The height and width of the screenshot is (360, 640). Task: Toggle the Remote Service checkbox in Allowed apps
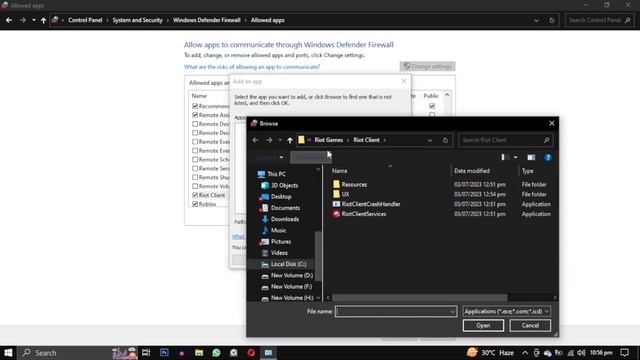click(x=195, y=168)
